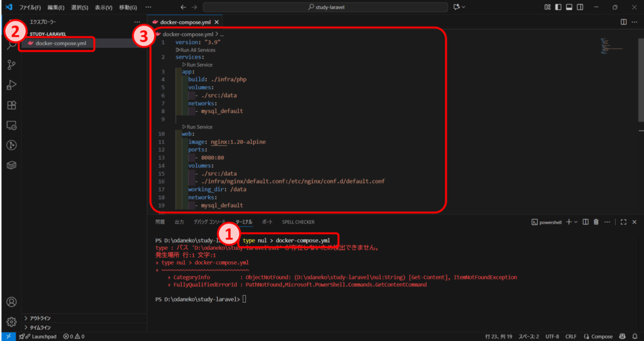Click the Accounts icon in activity bar
This screenshot has width=644, height=341.
click(x=11, y=302)
